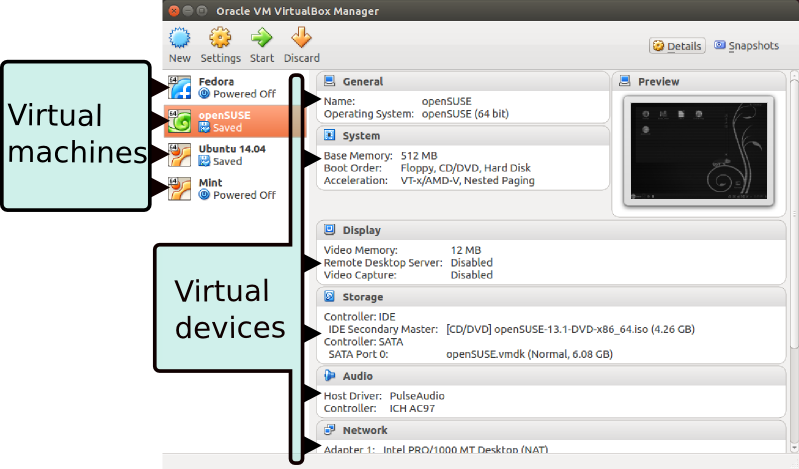799x469 pixels.
Task: Click the General section icon
Action: [x=330, y=81]
